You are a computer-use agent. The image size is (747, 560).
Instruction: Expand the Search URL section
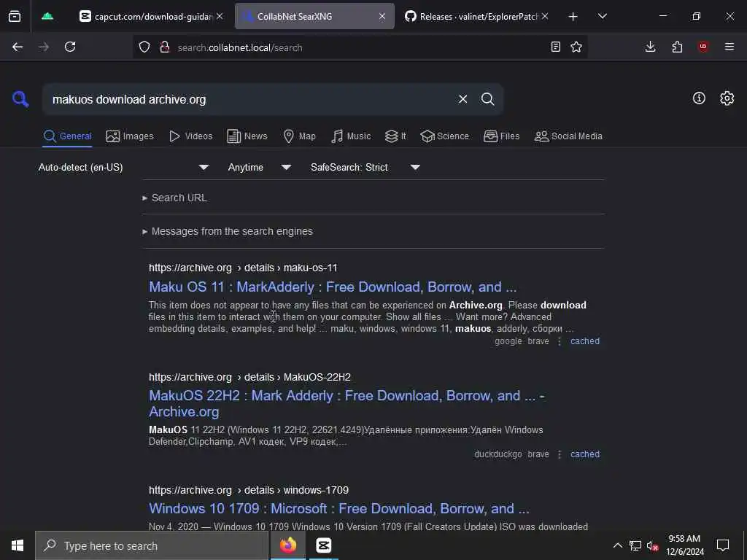[175, 198]
